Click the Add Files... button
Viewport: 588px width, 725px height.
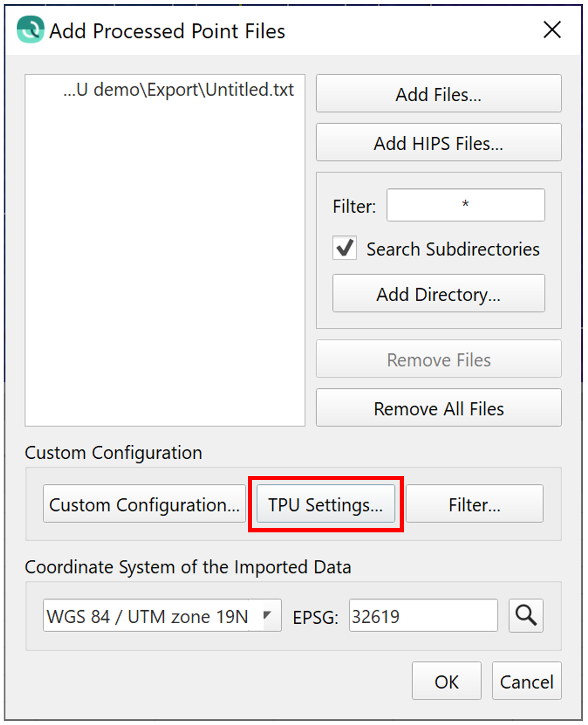[x=438, y=94]
